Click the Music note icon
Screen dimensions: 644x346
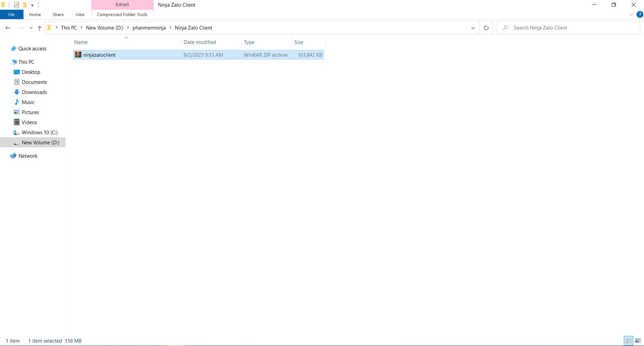pyautogui.click(x=17, y=102)
